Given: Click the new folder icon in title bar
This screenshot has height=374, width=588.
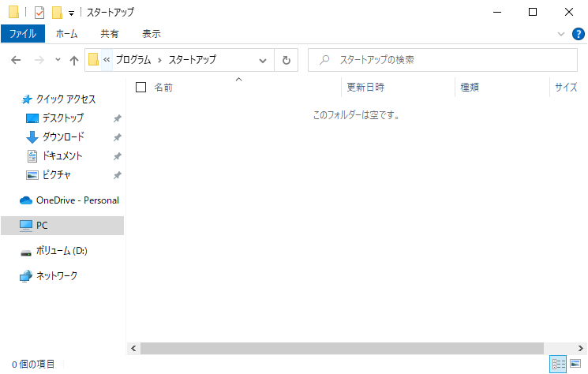Looking at the screenshot, I should point(57,13).
